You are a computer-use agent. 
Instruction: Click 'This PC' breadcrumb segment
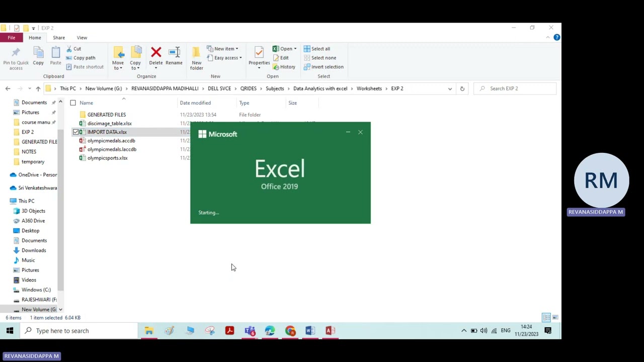click(68, 88)
